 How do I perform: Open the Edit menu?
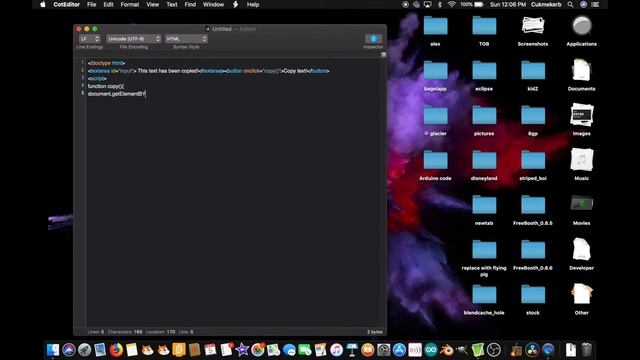click(x=108, y=4)
